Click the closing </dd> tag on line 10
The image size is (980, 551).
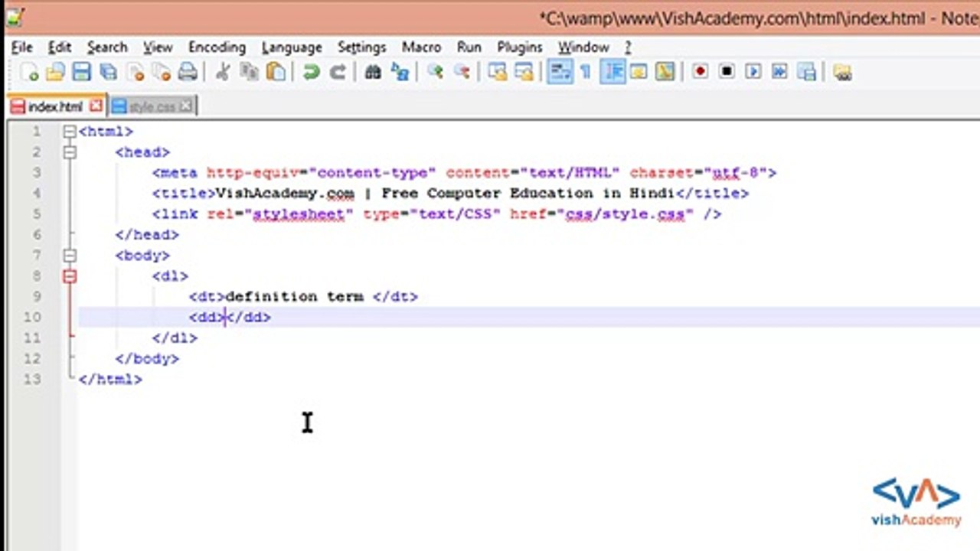coord(250,318)
